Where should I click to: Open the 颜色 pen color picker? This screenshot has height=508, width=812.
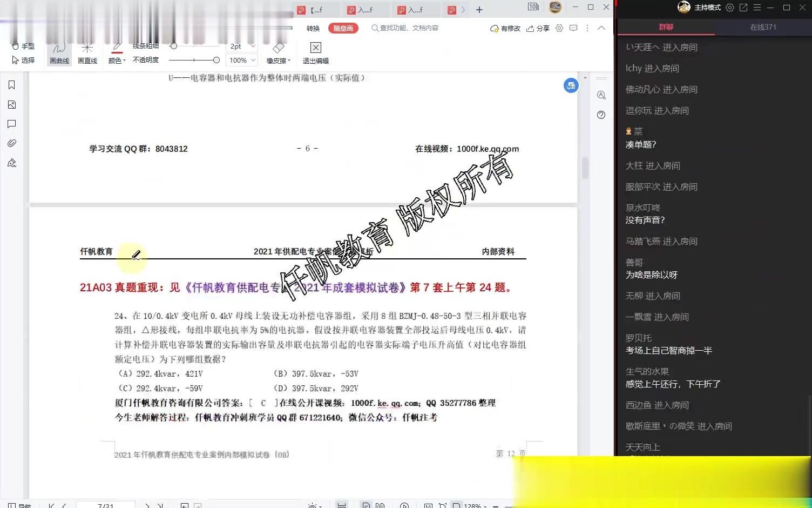click(117, 54)
